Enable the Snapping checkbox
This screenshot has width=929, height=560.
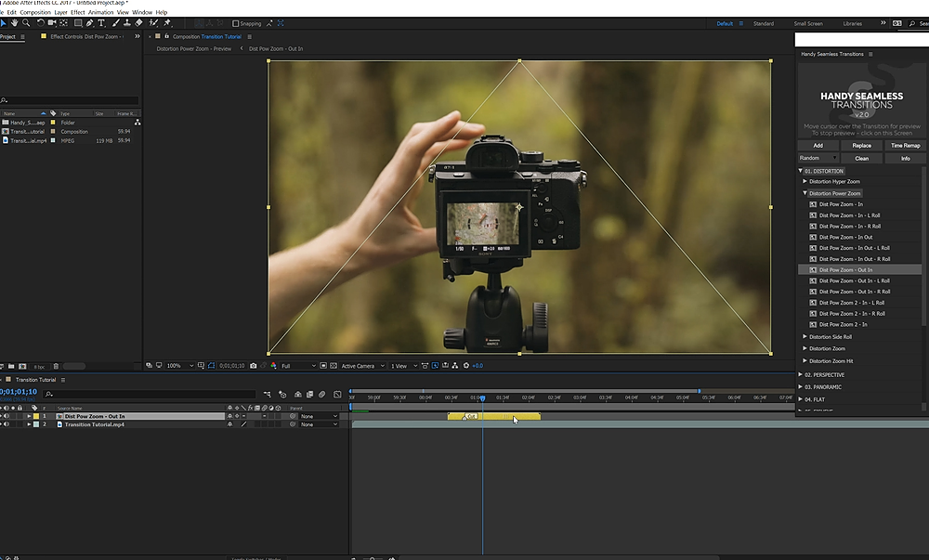point(234,23)
